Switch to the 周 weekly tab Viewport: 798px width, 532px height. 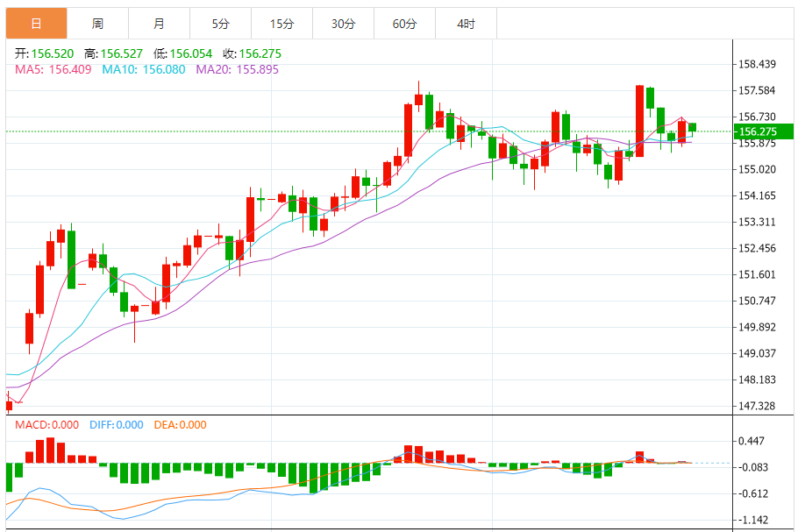[x=97, y=24]
